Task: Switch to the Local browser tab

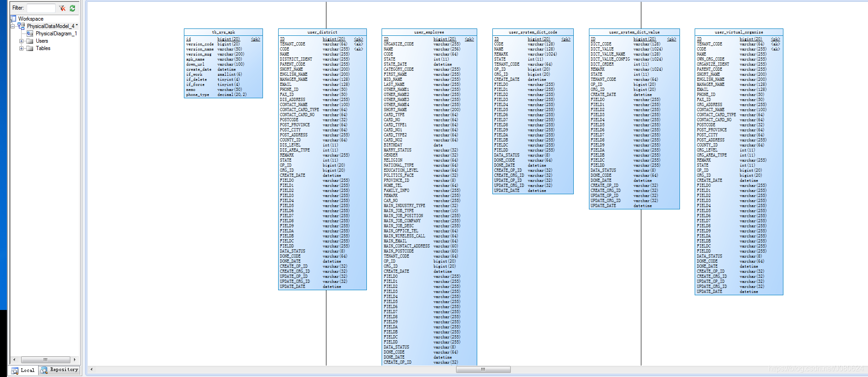Action: tap(23, 370)
